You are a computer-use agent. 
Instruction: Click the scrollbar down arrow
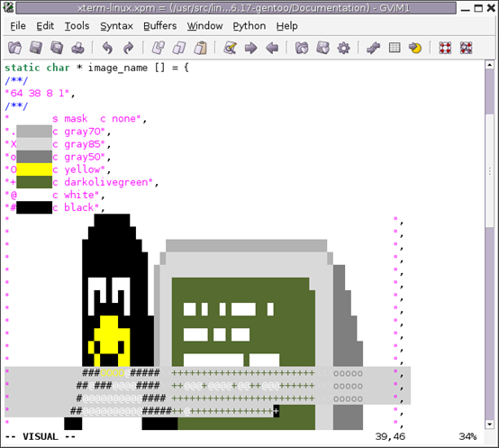(489, 425)
